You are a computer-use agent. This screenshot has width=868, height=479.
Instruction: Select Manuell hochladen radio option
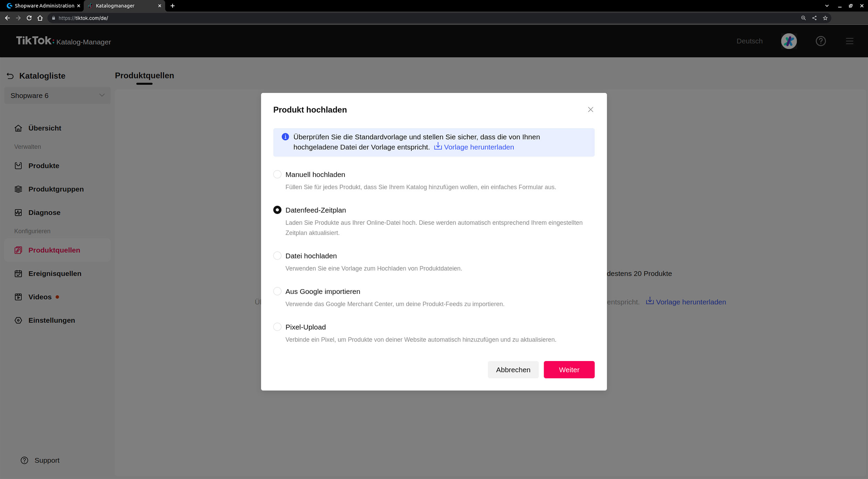277,174
